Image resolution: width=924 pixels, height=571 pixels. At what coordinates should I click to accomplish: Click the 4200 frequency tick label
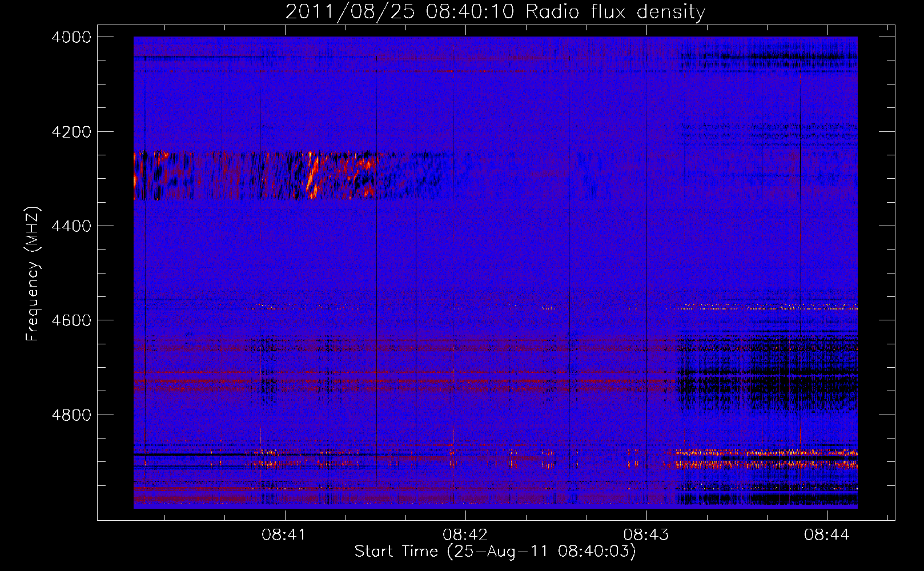click(x=71, y=132)
